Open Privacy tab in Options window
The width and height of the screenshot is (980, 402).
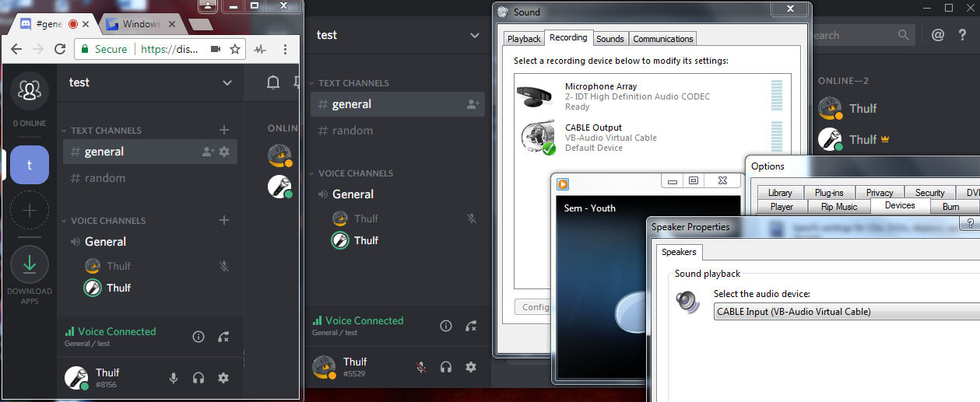880,193
